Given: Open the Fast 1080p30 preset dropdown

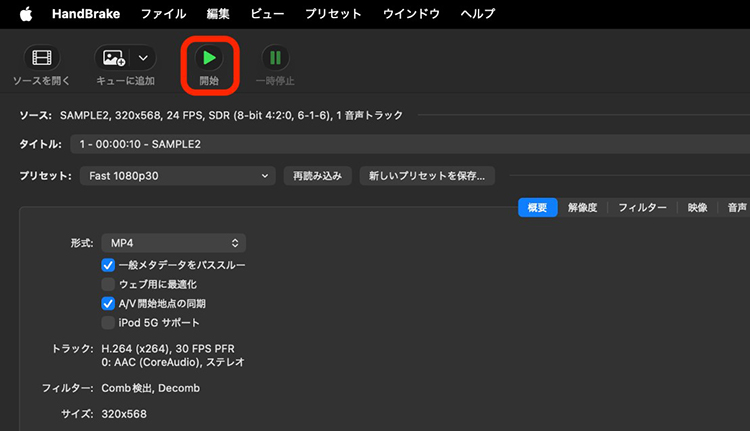Looking at the screenshot, I should point(177,176).
